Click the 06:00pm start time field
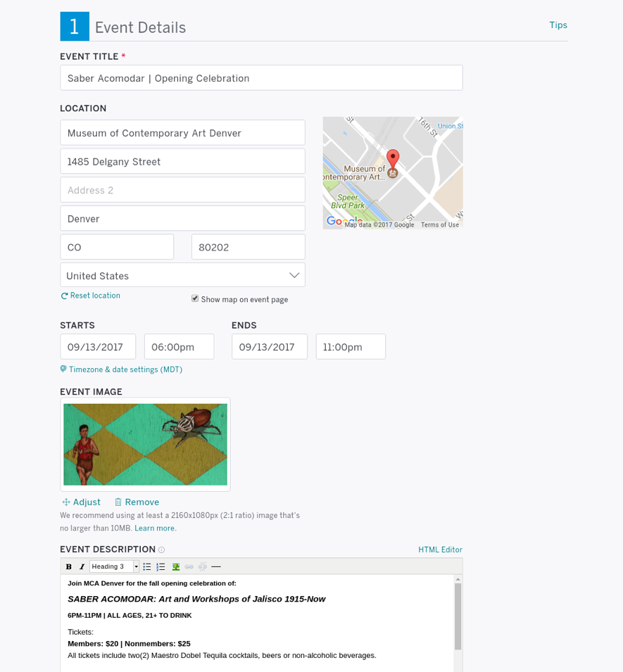 (x=180, y=347)
